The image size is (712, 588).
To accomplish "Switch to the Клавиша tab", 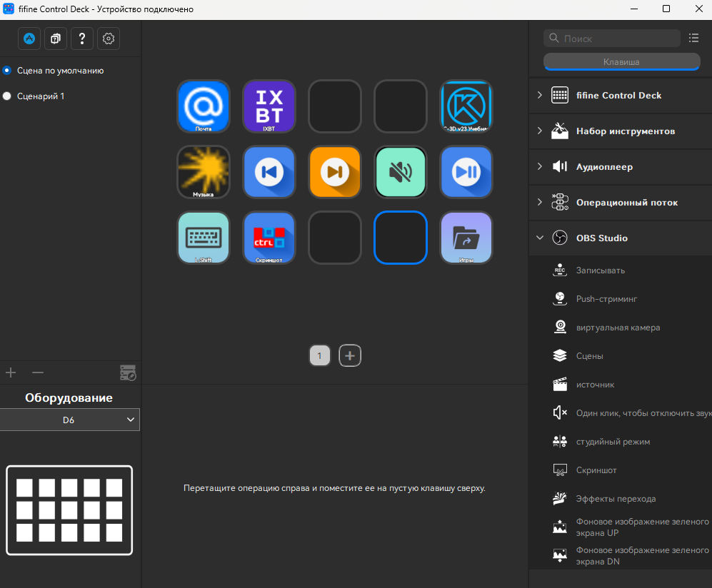I will point(621,62).
